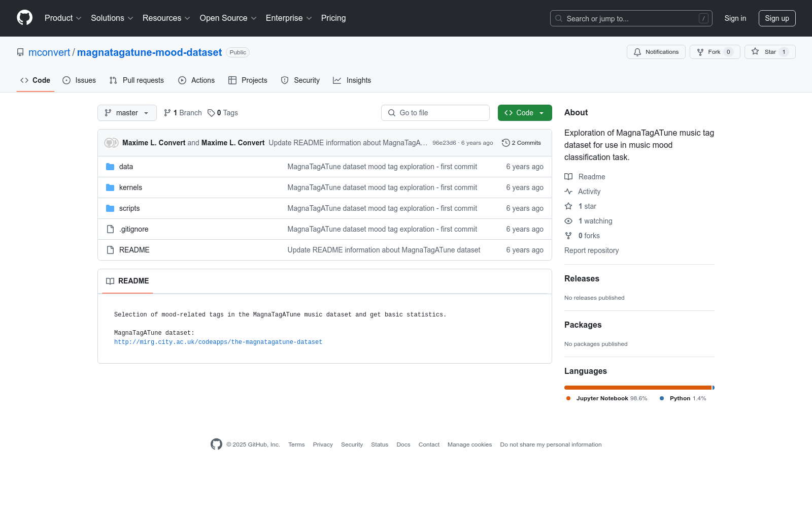This screenshot has height=508, width=812.
Task: Click the scripts folder icon
Action: (x=110, y=208)
